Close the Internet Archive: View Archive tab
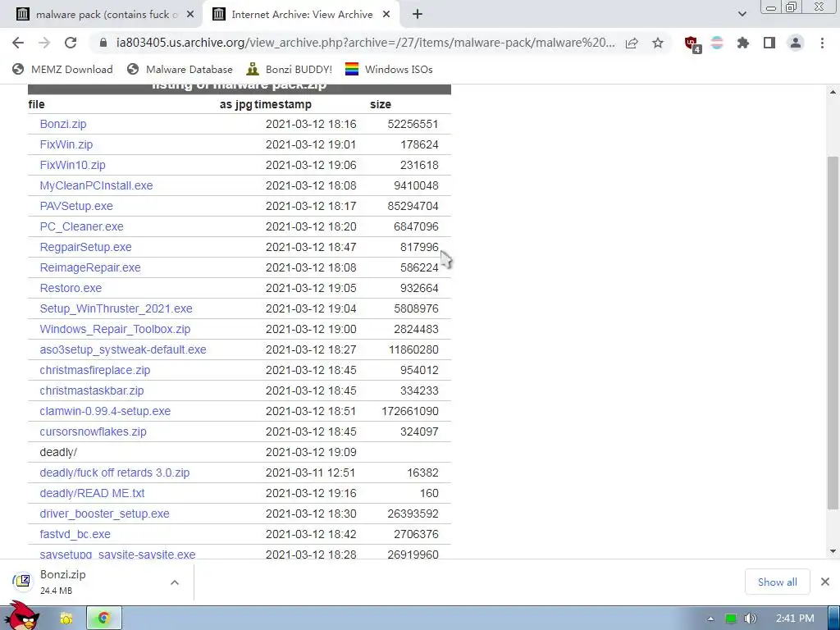 tap(386, 15)
